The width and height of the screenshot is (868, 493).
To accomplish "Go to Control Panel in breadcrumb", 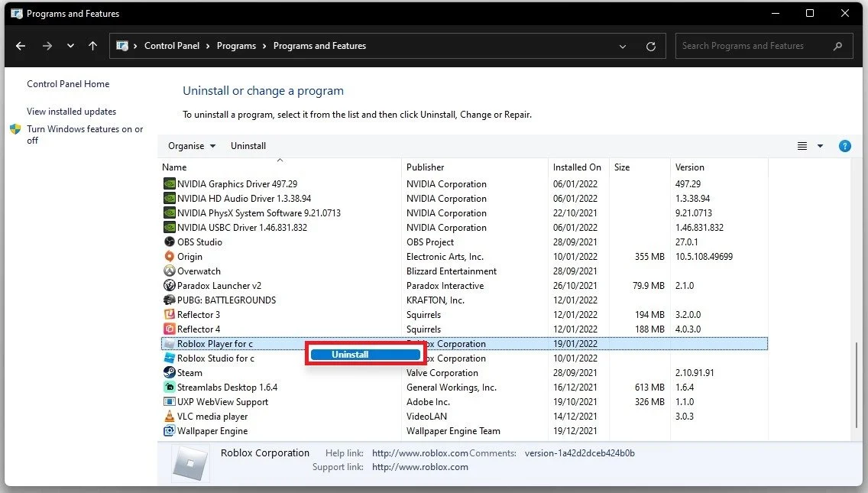I will tap(172, 46).
